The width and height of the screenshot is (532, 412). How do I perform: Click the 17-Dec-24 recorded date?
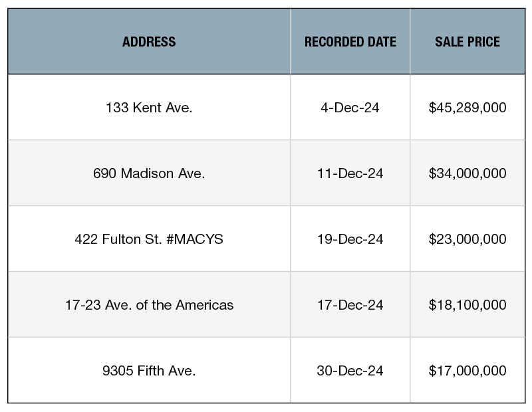(350, 305)
